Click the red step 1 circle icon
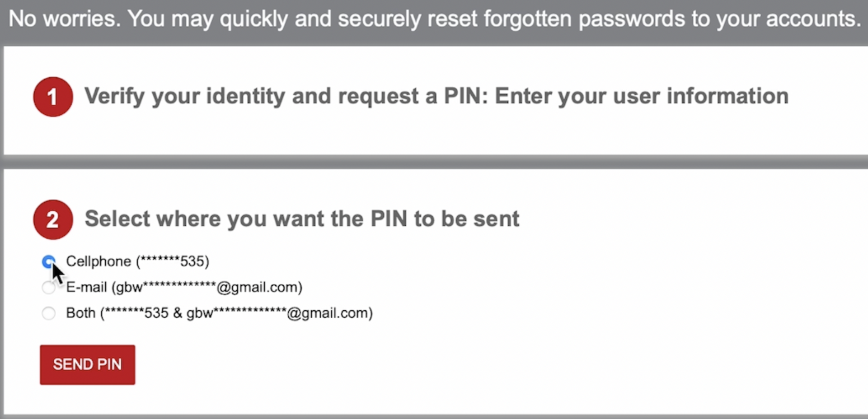This screenshot has height=419, width=868. tap(53, 97)
